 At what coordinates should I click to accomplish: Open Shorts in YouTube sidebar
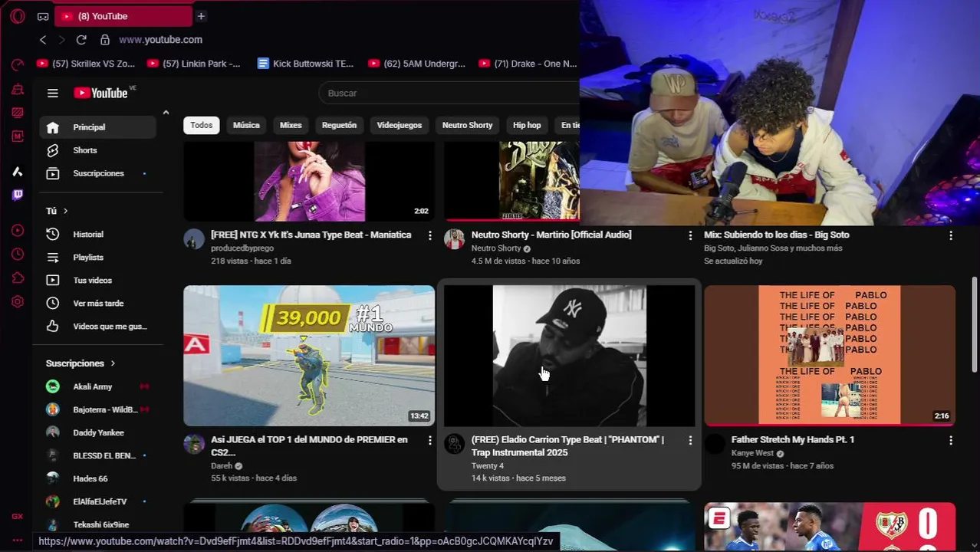pyautogui.click(x=97, y=150)
